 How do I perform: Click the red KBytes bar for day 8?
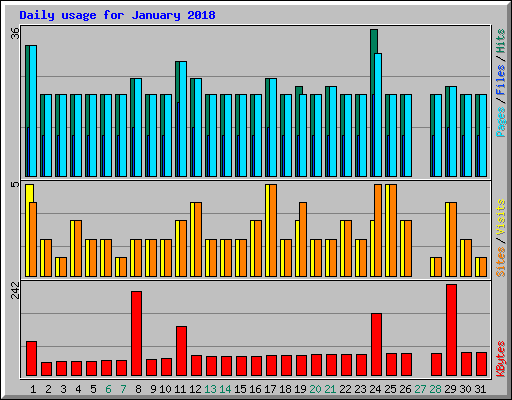136,333
